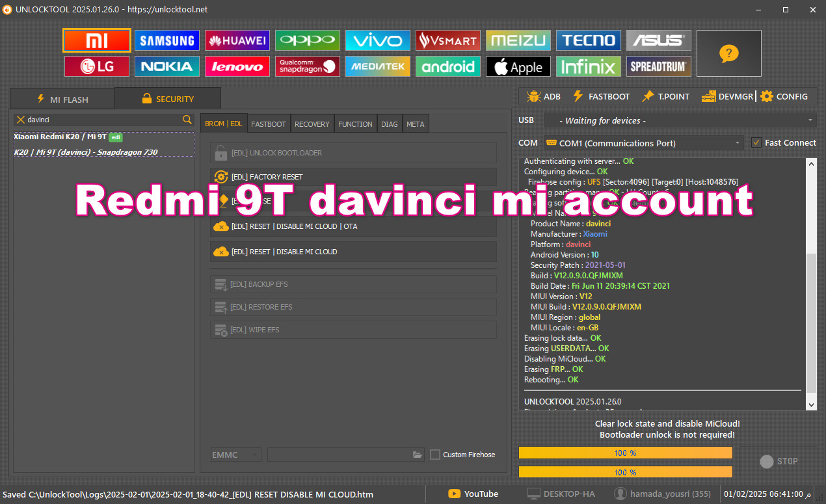The height and width of the screenshot is (504, 826).
Task: Open the help question mark panel
Action: tap(729, 53)
